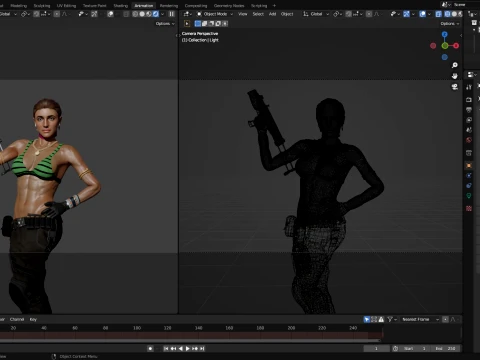Add a new workspace with the plus button
480x360 pixels.
click(274, 6)
